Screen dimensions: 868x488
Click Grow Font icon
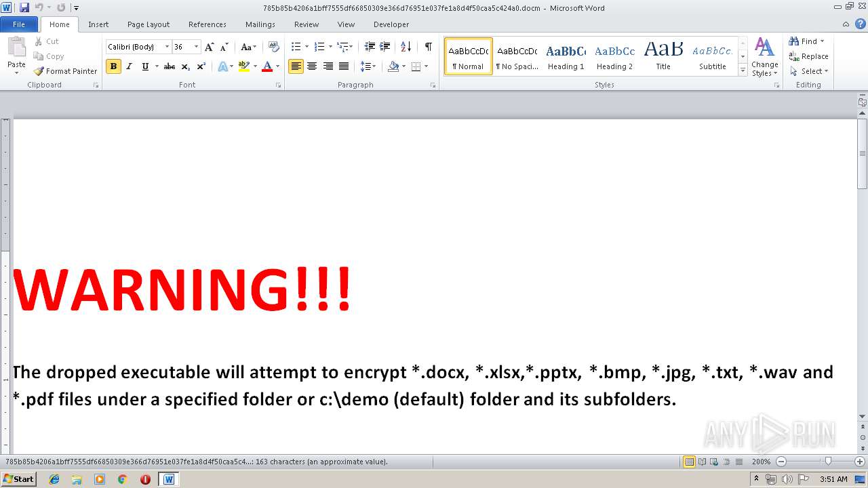[x=210, y=47]
